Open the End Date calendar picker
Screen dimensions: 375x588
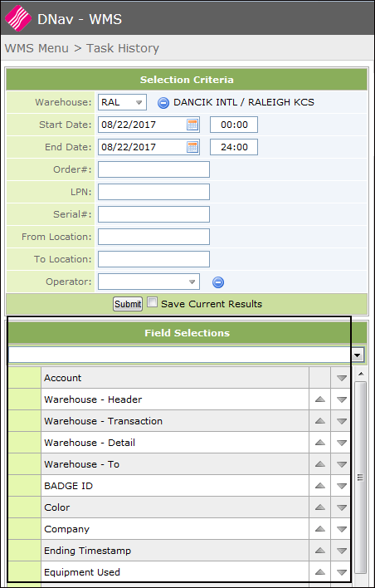[192, 147]
